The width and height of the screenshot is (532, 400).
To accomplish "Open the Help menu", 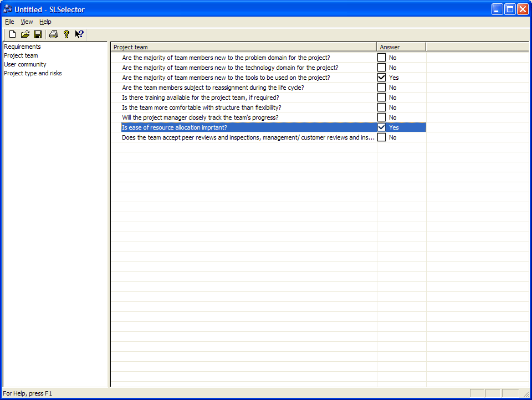I will click(45, 22).
